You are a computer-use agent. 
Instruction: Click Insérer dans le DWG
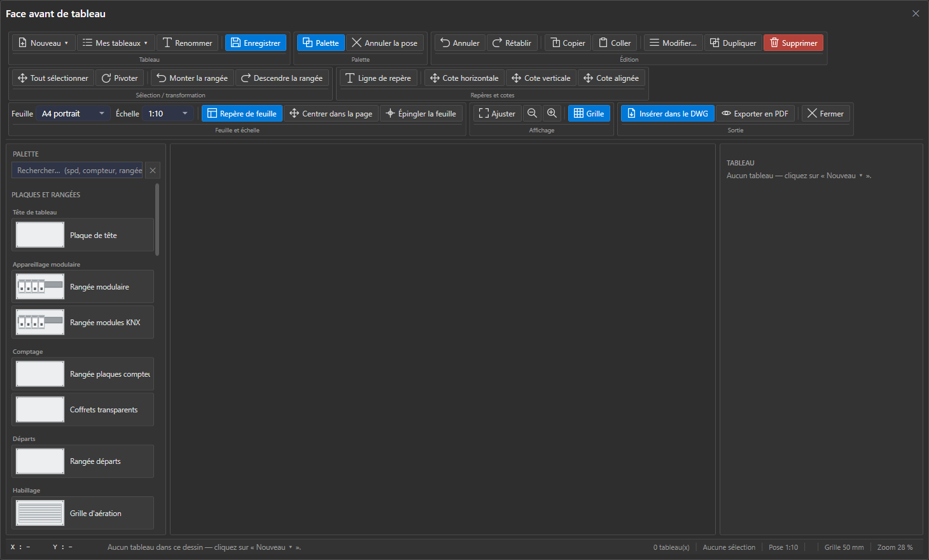tap(667, 113)
